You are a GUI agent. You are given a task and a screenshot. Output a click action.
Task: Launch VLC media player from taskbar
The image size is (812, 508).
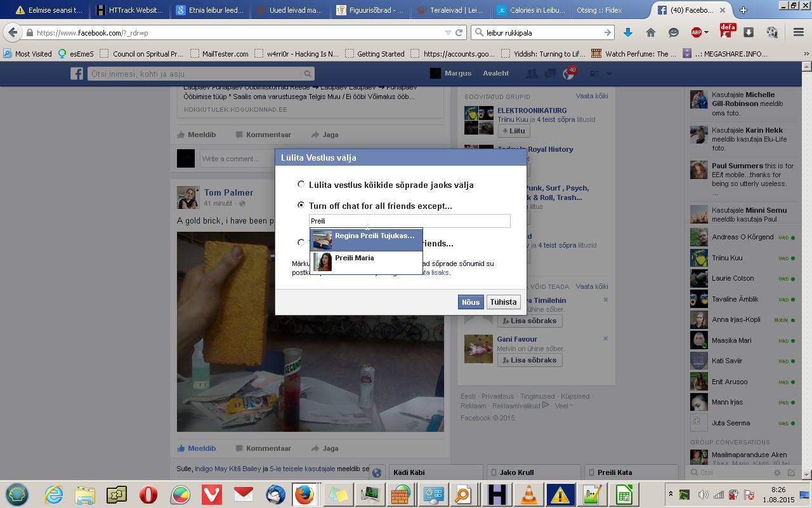pyautogui.click(x=528, y=495)
